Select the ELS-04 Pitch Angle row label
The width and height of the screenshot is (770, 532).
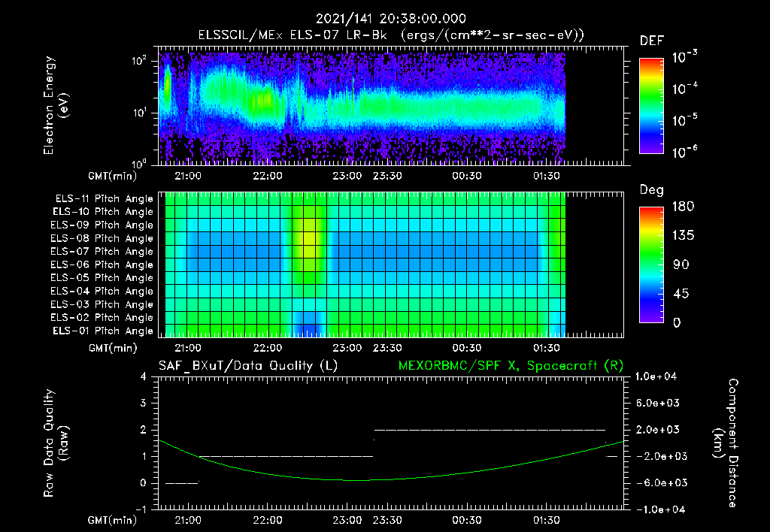102,291
